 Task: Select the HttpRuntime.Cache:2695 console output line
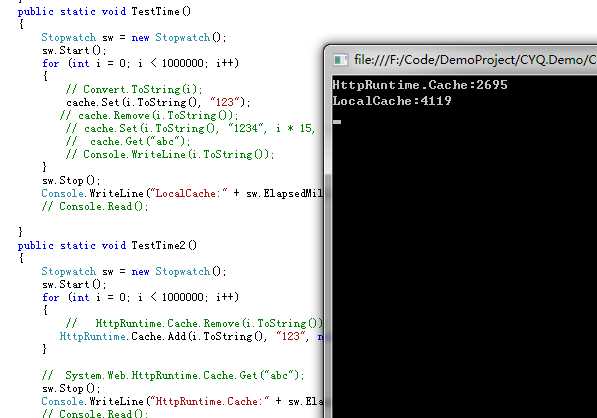[420, 85]
